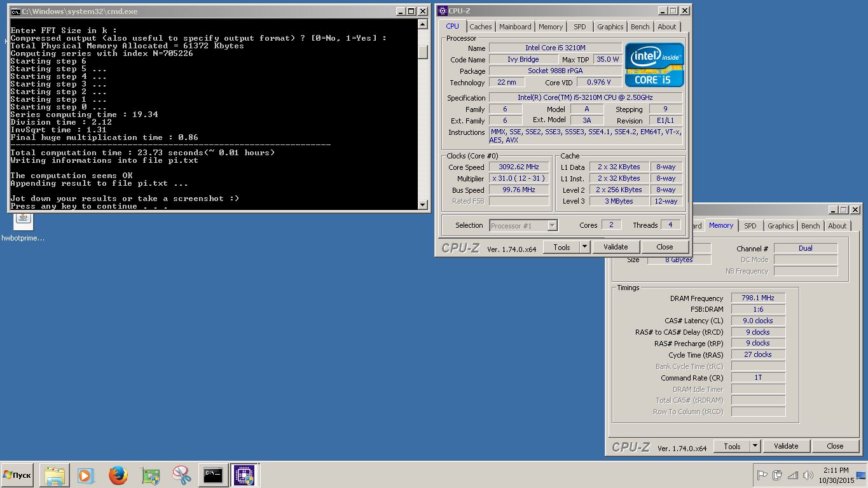
Task: Launch Windows Media Player from taskbar
Action: click(x=86, y=475)
